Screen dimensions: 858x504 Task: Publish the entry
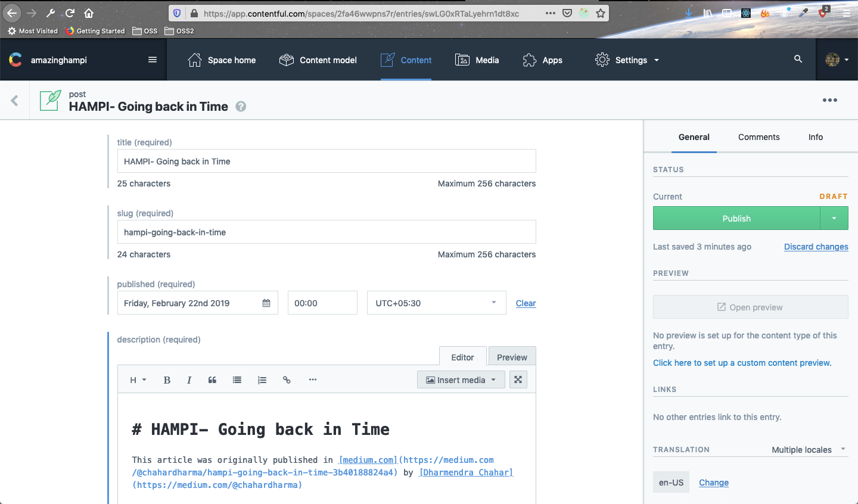pos(736,218)
